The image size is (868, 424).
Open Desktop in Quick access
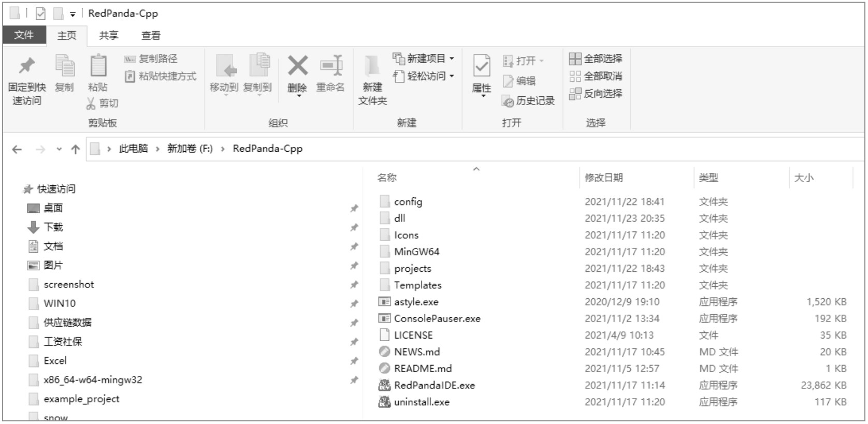point(45,208)
